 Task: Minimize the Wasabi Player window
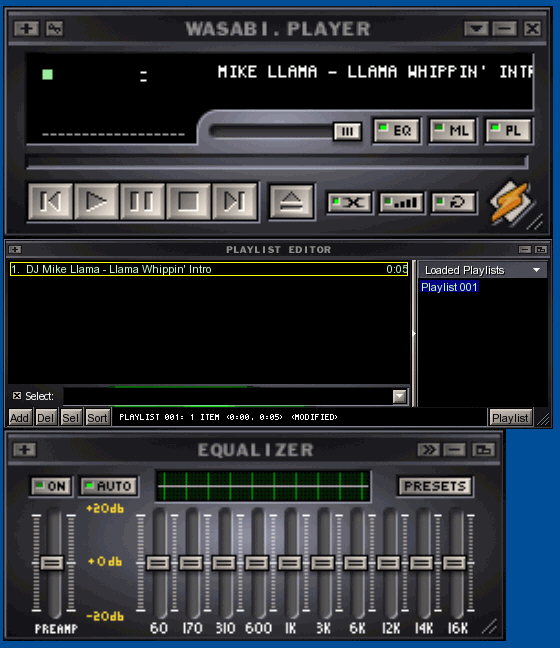[x=504, y=29]
